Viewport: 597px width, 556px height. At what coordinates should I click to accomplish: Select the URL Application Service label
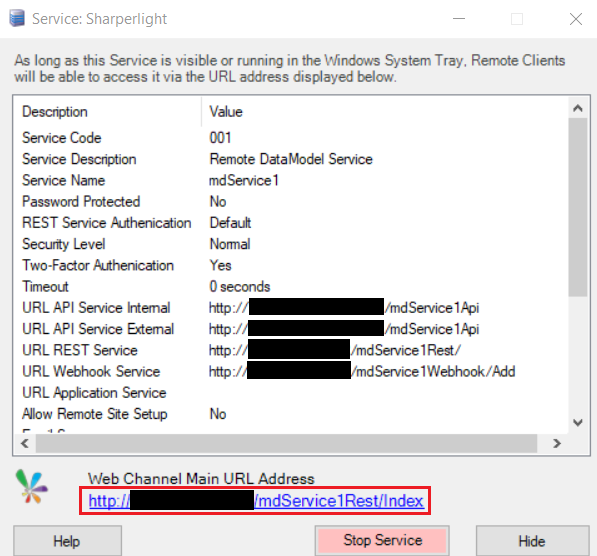coord(94,393)
